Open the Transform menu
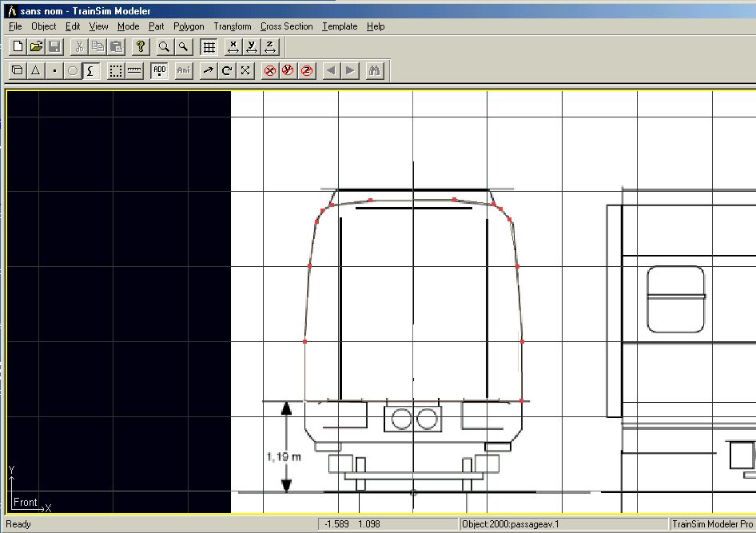 point(232,26)
